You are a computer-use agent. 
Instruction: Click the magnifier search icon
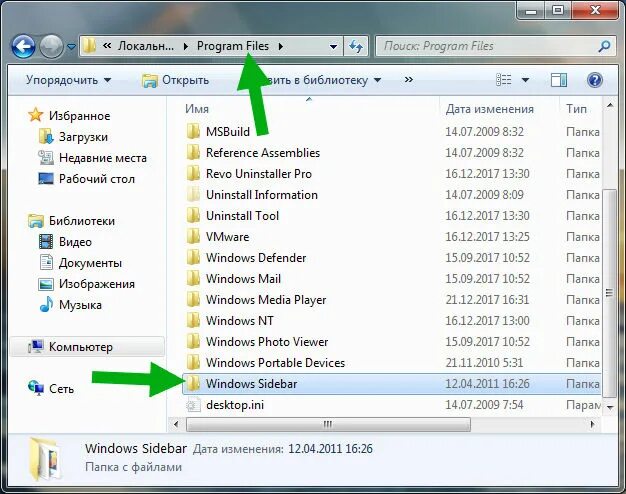pos(604,46)
